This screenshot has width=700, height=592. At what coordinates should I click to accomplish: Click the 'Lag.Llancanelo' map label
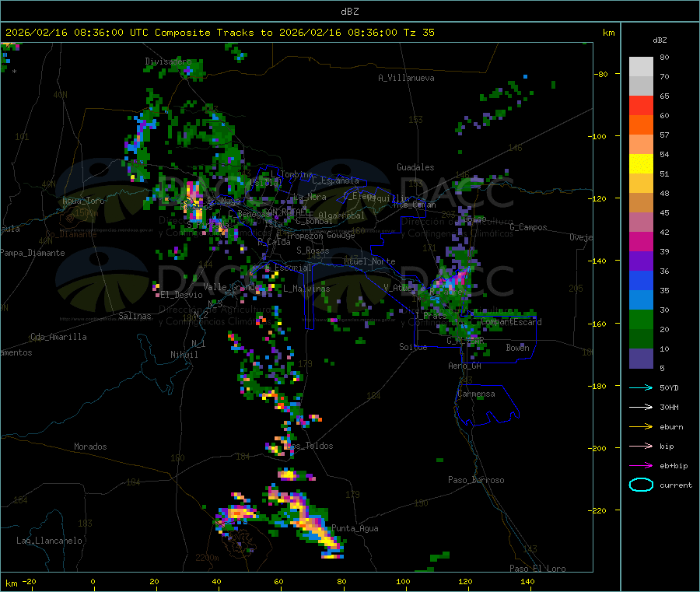[49, 541]
